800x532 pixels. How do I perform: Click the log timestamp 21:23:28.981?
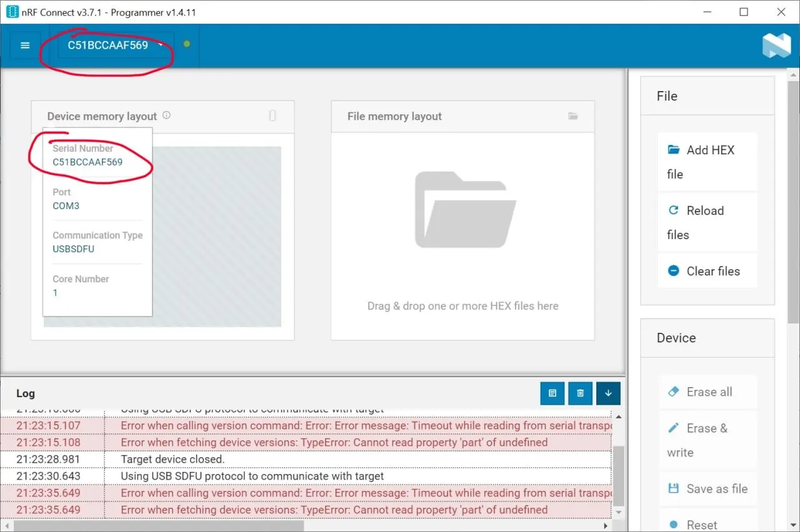49,460
